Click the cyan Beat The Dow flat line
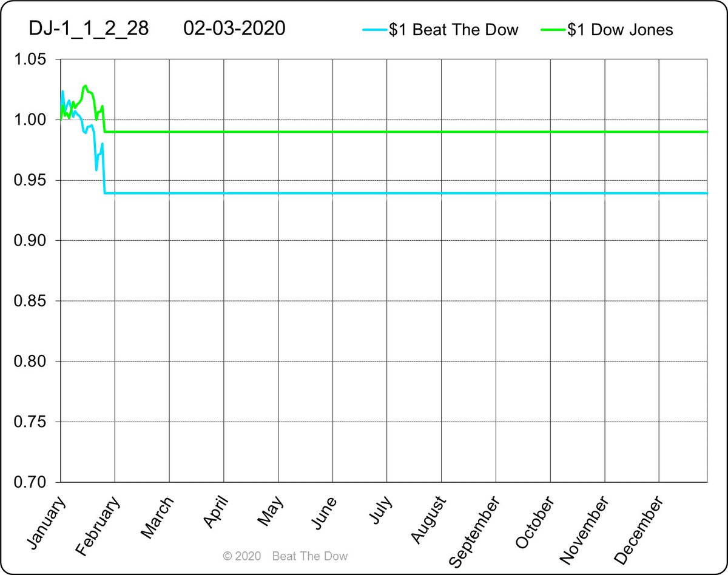 [405, 193]
